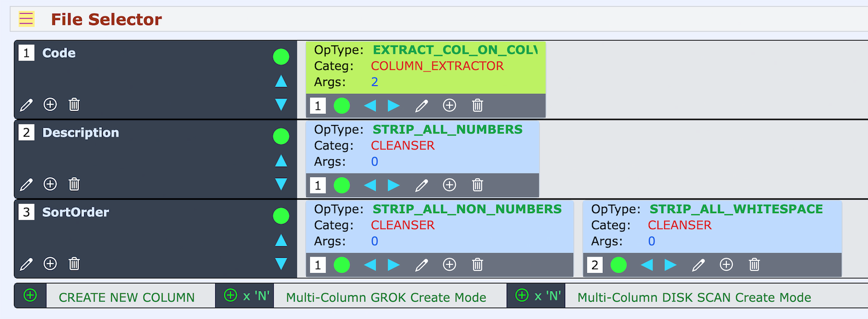Viewport: 868px width, 319px height.
Task: Click the number 3 badge of SortOrder
Action: coord(26,212)
